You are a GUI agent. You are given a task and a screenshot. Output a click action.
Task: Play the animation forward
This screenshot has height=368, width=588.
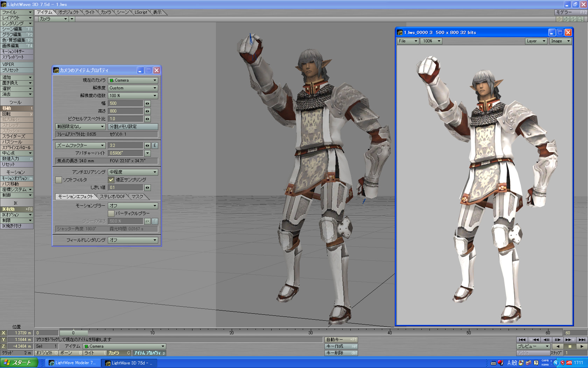(582, 346)
